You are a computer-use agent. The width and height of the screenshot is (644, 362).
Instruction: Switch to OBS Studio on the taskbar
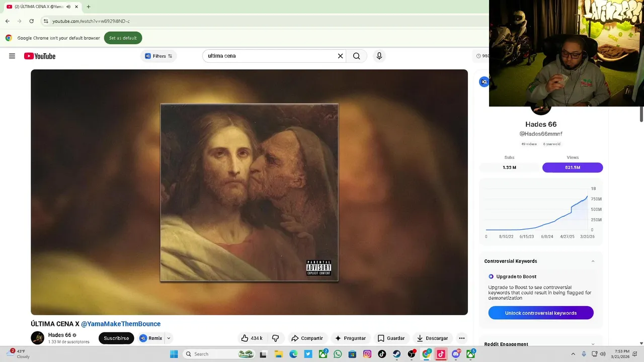[x=412, y=354]
